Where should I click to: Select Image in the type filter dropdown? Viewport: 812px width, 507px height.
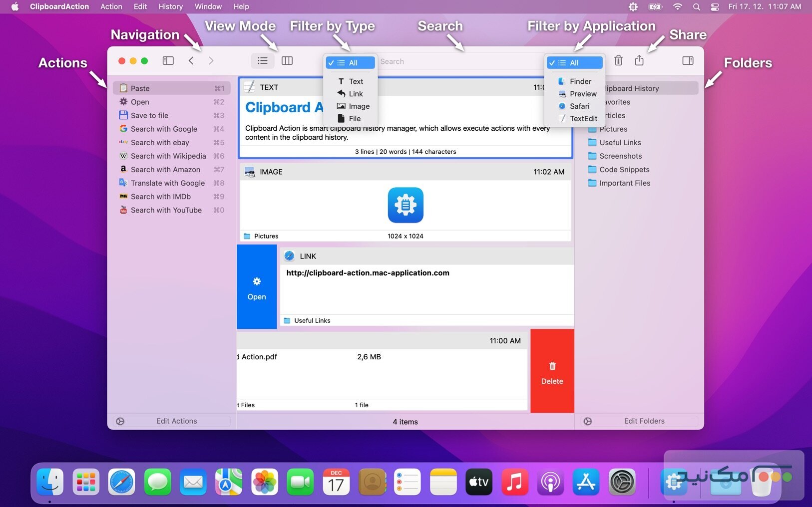[x=353, y=106]
